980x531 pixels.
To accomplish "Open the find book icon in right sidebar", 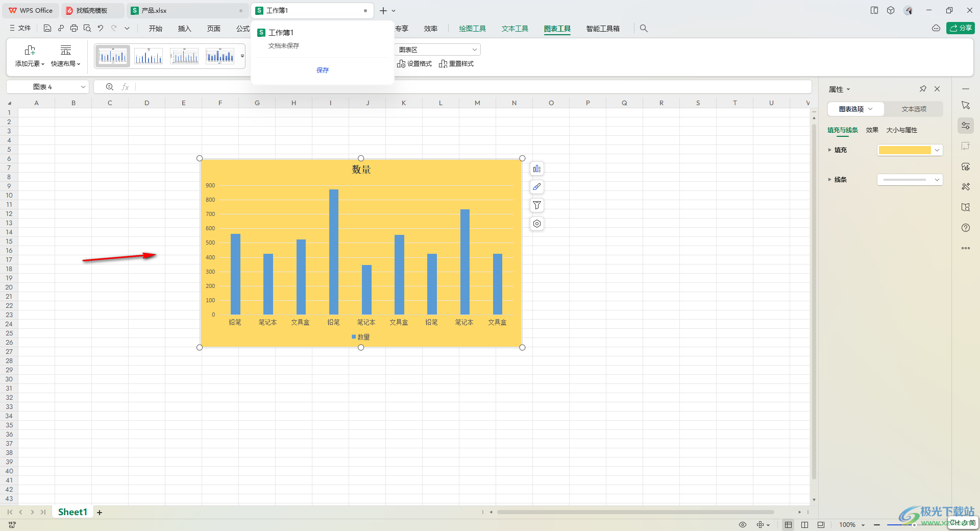I will (x=966, y=207).
